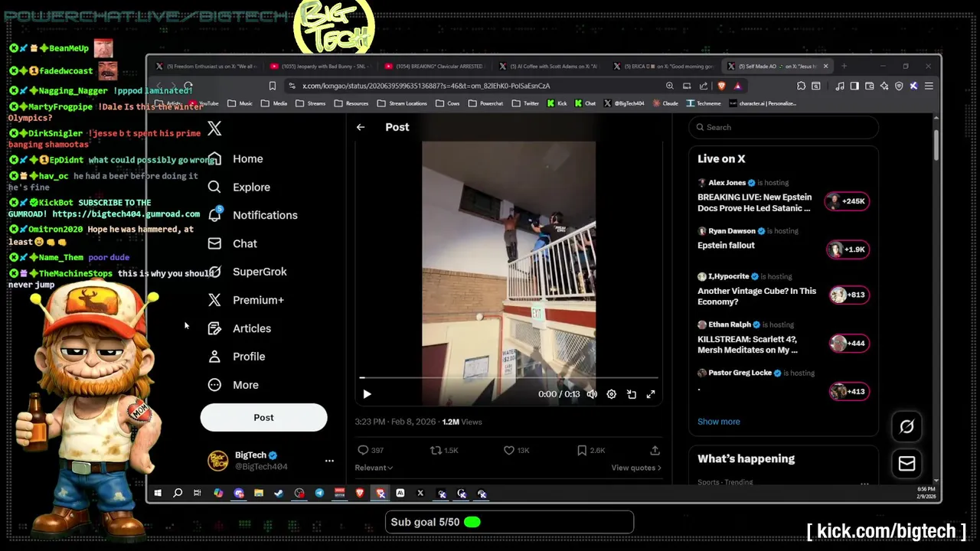980x551 pixels.
Task: Open the Streams bookmarks folder
Action: click(x=310, y=103)
